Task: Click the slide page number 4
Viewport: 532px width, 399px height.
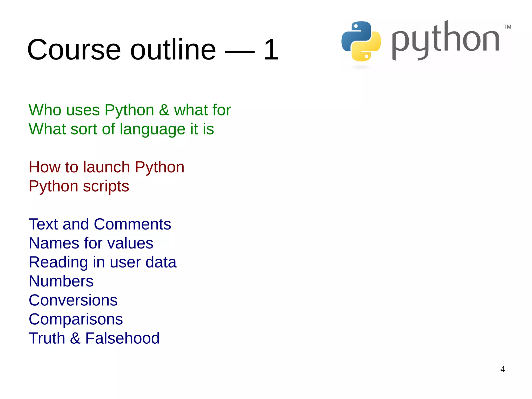Action: click(503, 369)
